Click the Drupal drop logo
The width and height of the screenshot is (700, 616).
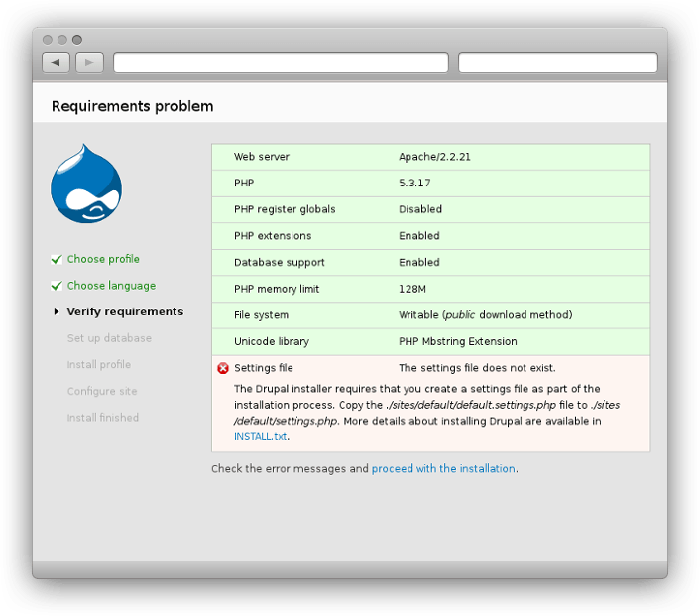click(86, 184)
